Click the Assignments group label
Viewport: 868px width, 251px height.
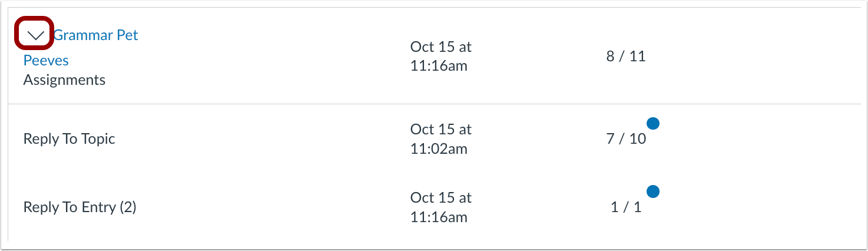pyautogui.click(x=64, y=80)
